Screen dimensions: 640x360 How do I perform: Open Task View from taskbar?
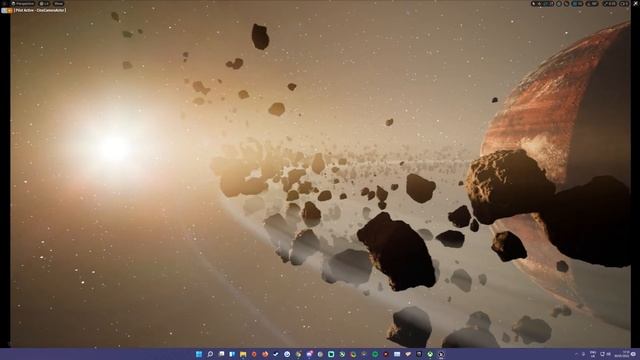tap(221, 354)
